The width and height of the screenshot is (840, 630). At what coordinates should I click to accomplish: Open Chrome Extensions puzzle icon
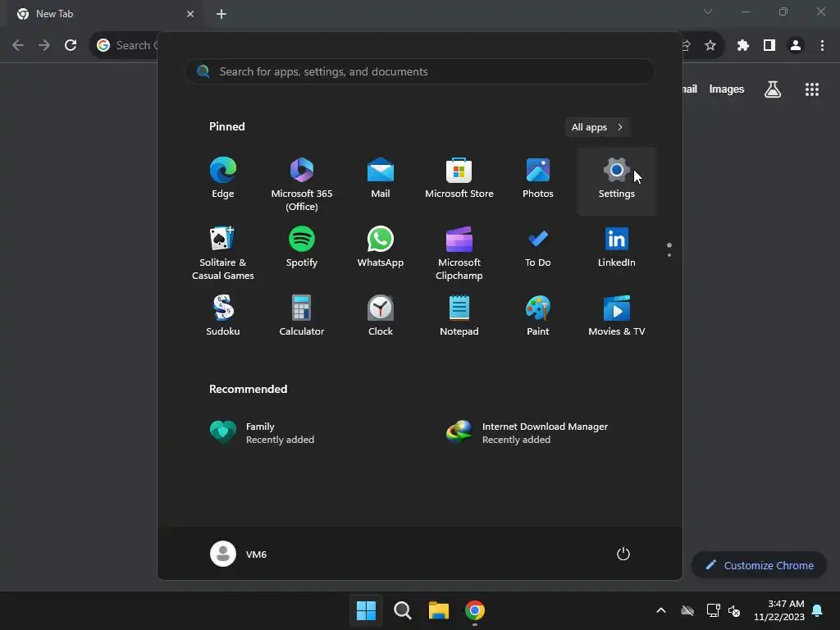click(x=743, y=46)
